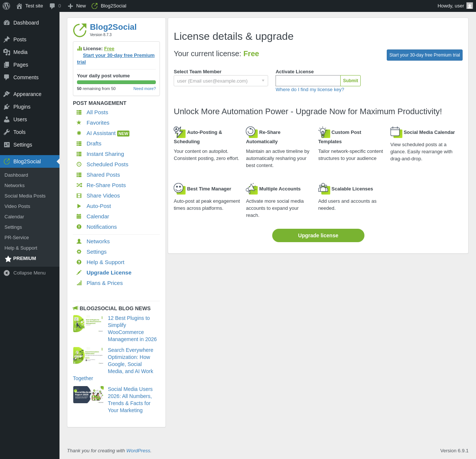The image size is (476, 459).
Task: Click the New content plus icon
Action: (70, 6)
